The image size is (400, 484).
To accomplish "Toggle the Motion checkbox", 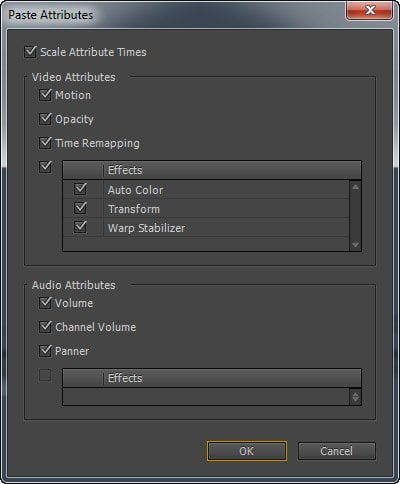I will [45, 95].
